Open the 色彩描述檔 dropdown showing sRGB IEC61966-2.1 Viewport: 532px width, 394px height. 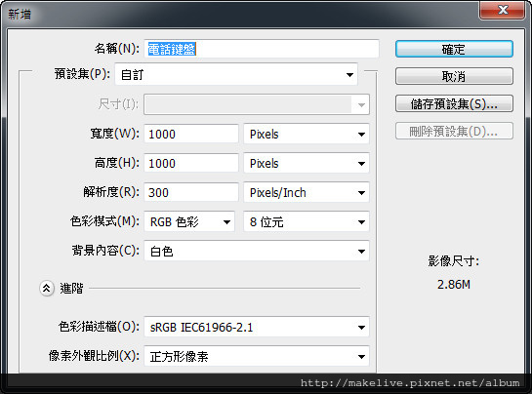click(x=257, y=327)
